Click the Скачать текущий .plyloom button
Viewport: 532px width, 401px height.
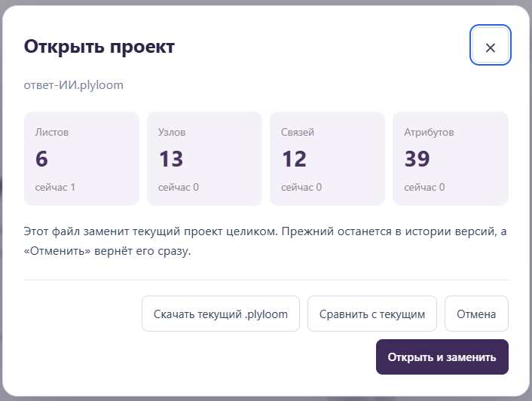221,314
